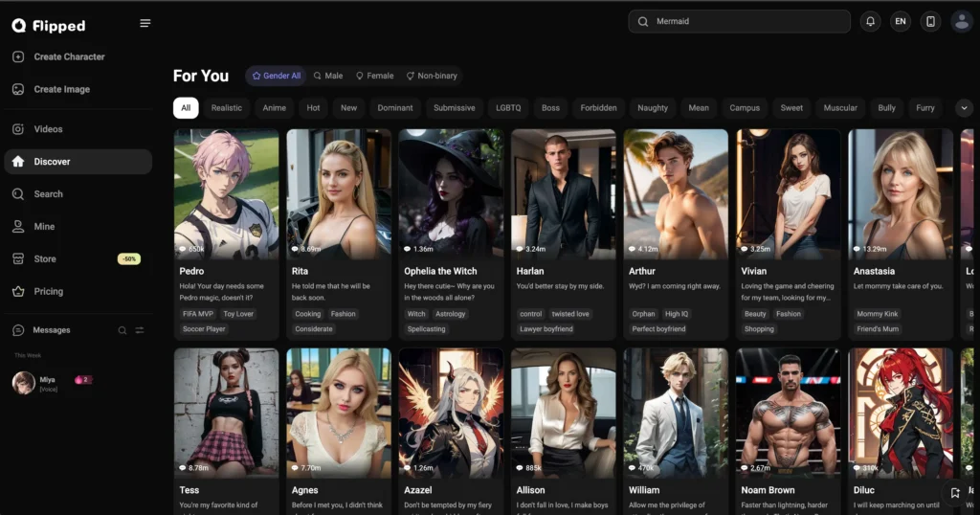Open Pedro character card image
This screenshot has width=980, height=515.
226,194
